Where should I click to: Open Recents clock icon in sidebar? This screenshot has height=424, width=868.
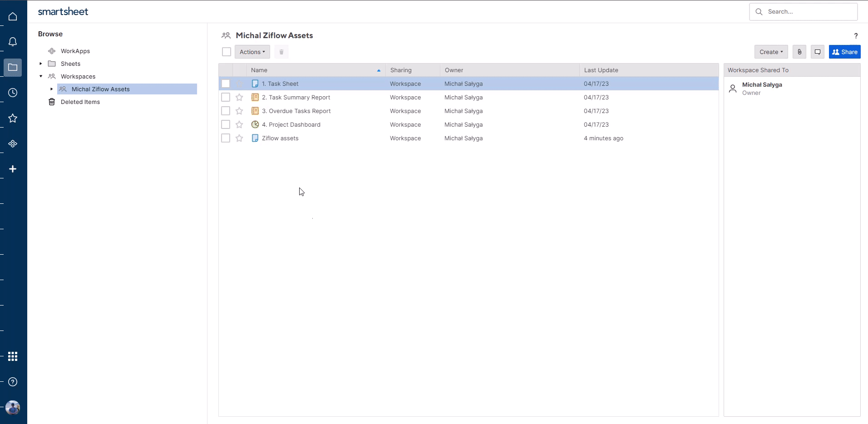pyautogui.click(x=13, y=93)
